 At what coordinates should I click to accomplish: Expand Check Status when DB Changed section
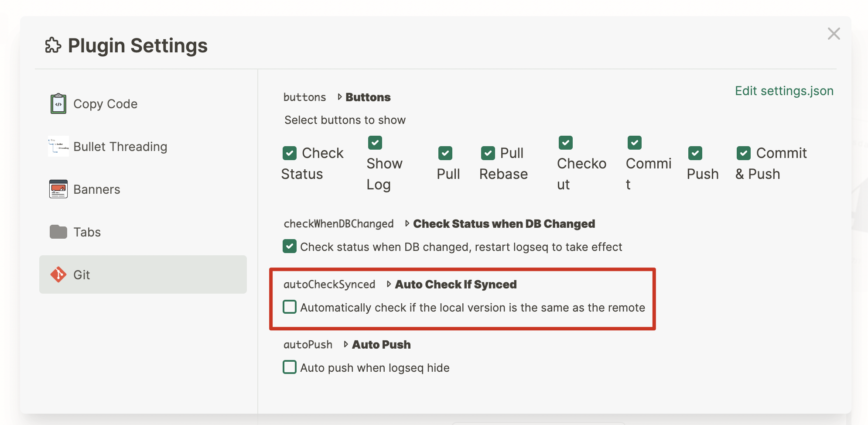407,223
